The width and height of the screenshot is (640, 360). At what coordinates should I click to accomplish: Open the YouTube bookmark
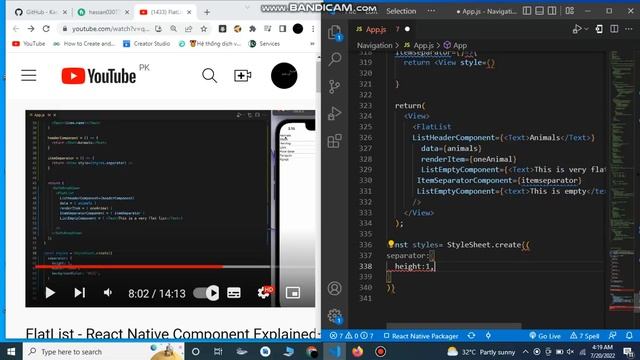pyautogui.click(x=29, y=43)
